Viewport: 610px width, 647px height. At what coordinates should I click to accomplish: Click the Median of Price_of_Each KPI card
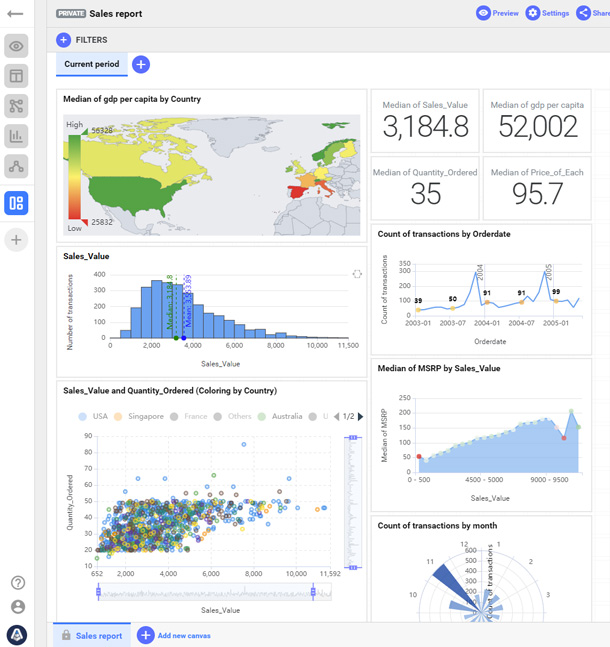537,188
